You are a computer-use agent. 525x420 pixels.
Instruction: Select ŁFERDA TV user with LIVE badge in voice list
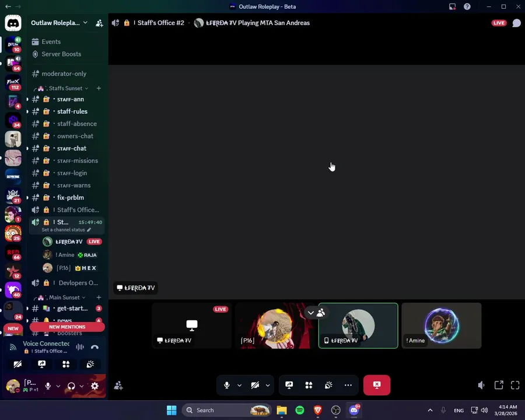click(x=72, y=242)
